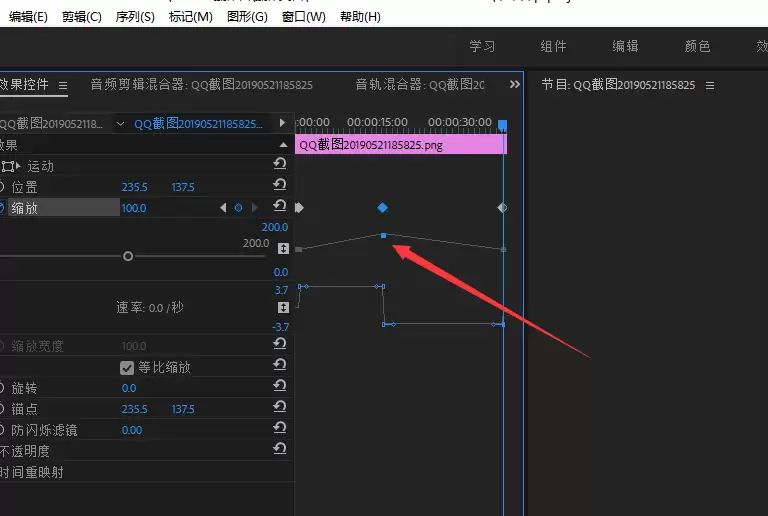Uncheck the 等比缩放 checkbox
Image resolution: width=768 pixels, height=516 pixels.
click(x=127, y=368)
